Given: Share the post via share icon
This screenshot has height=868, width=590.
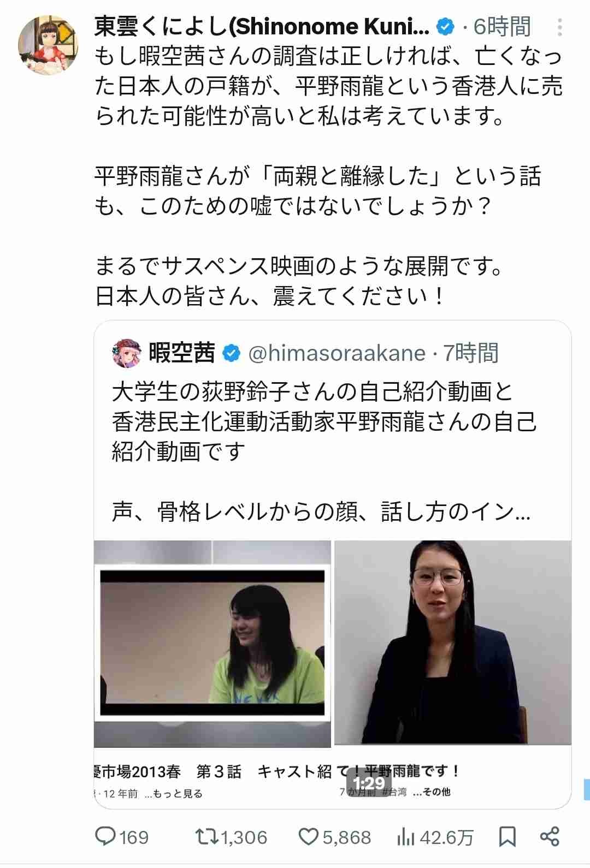Looking at the screenshot, I should [x=550, y=836].
